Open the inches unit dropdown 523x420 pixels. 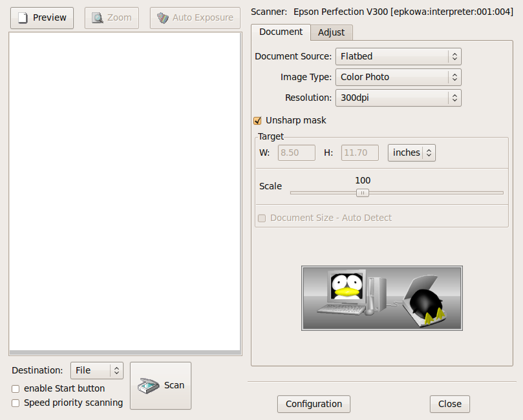pos(412,152)
